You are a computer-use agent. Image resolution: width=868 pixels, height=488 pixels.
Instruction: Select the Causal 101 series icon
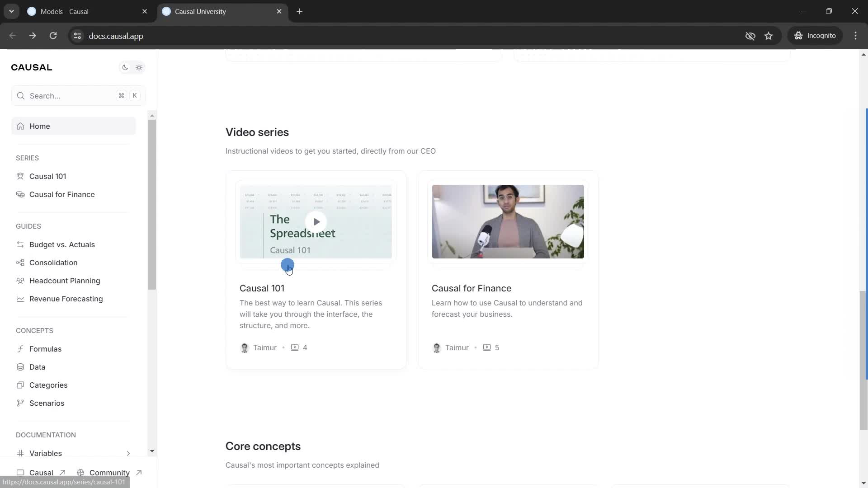coord(20,176)
